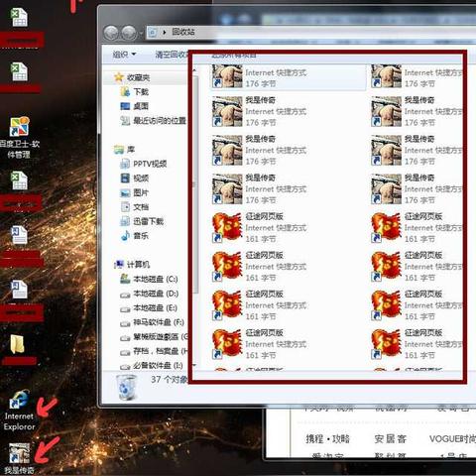Viewport: 476px width, 476px height.
Task: Click 清空回收站 toolbar button
Action: [172, 55]
